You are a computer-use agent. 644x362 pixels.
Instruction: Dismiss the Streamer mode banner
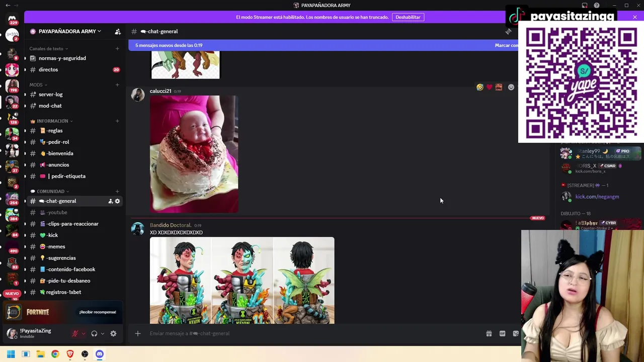click(x=634, y=17)
